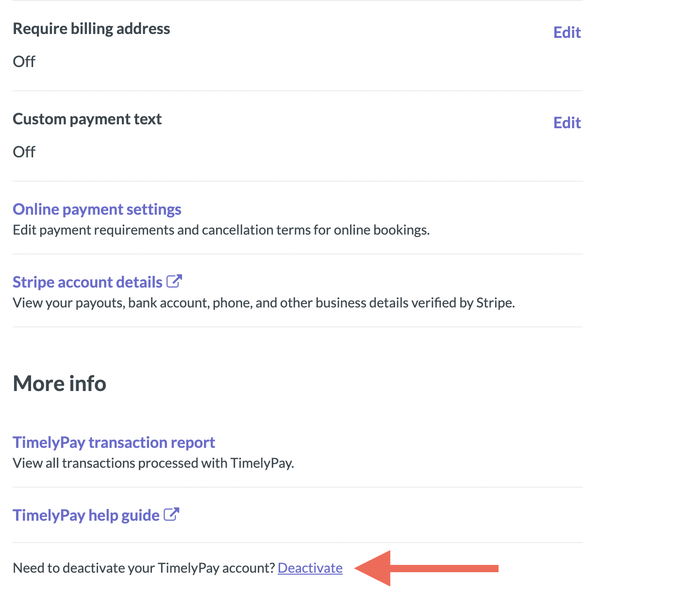This screenshot has width=700, height=613.
Task: Click 'View all transactions processed with TimelyPay' text
Action: pyautogui.click(x=153, y=463)
